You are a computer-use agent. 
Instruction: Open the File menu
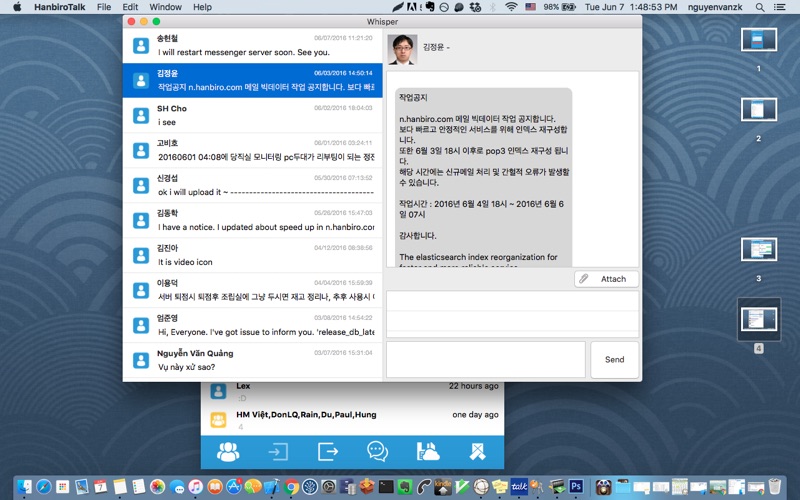104,7
